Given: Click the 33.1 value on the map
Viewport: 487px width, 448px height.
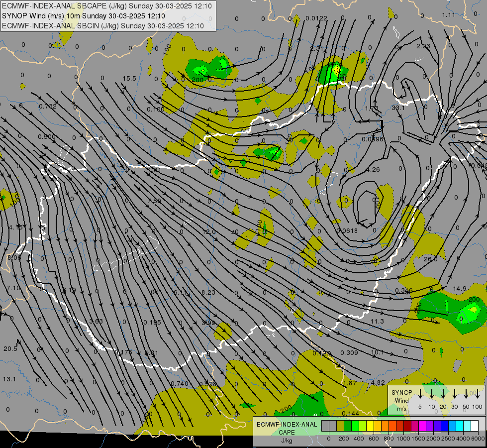Looking at the screenshot, I should pos(398,108).
